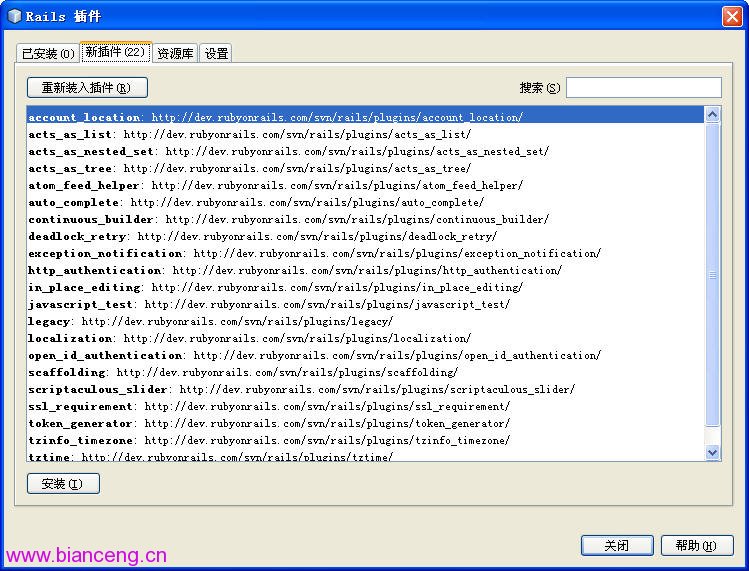Select the atom_feed_helper plugin row

365,185
